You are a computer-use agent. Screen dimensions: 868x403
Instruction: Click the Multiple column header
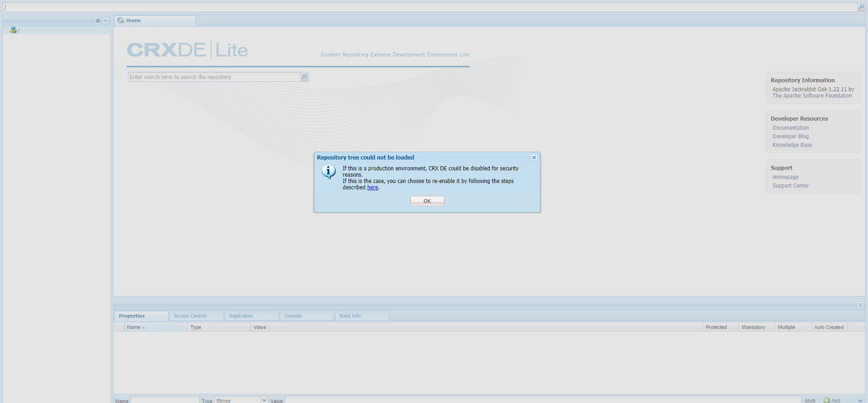tap(793, 327)
